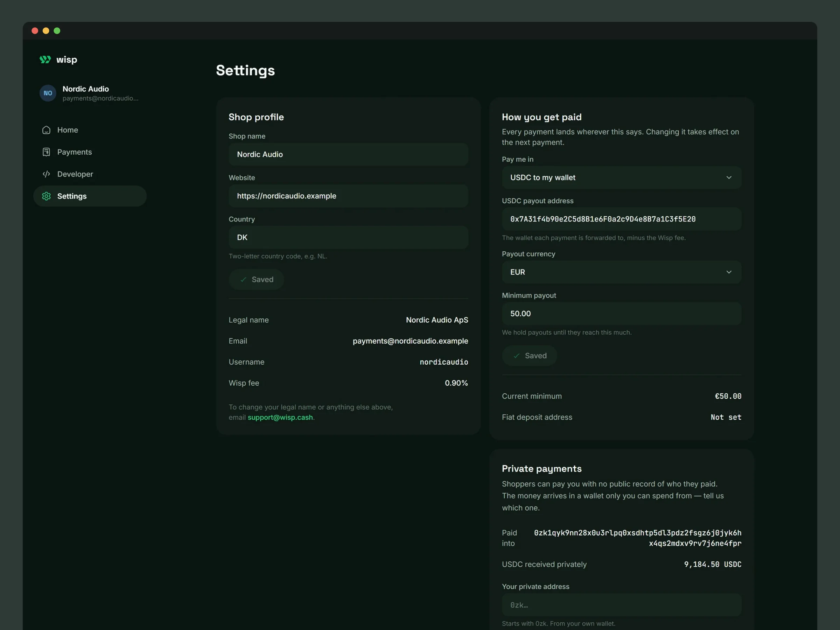Open the Developer section

tap(90, 174)
